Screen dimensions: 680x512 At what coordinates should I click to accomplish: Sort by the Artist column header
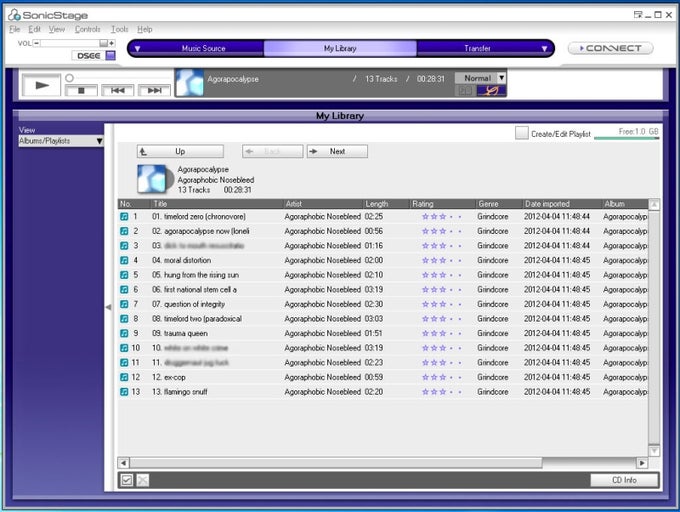point(322,204)
